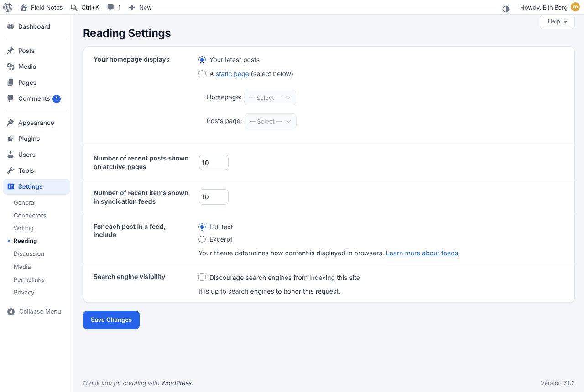Expand the Help dropdown
Viewport: 584px width, 392px height.
click(x=557, y=21)
